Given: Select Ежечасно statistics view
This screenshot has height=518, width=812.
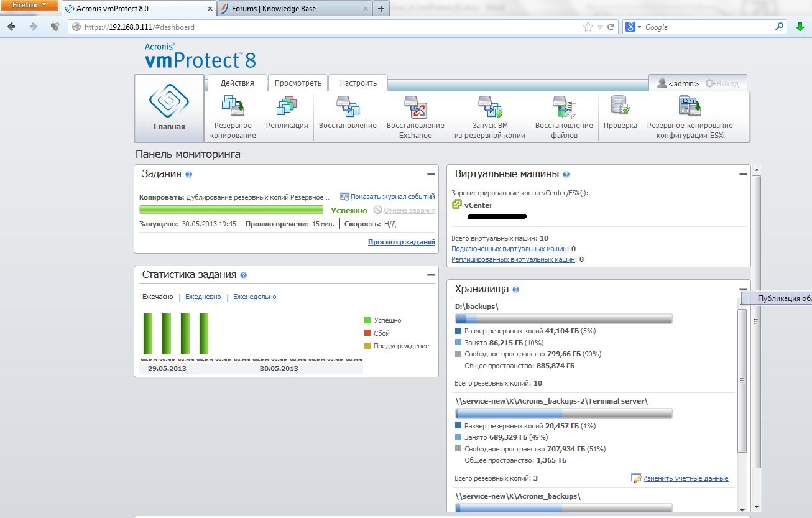Looking at the screenshot, I should (x=157, y=297).
